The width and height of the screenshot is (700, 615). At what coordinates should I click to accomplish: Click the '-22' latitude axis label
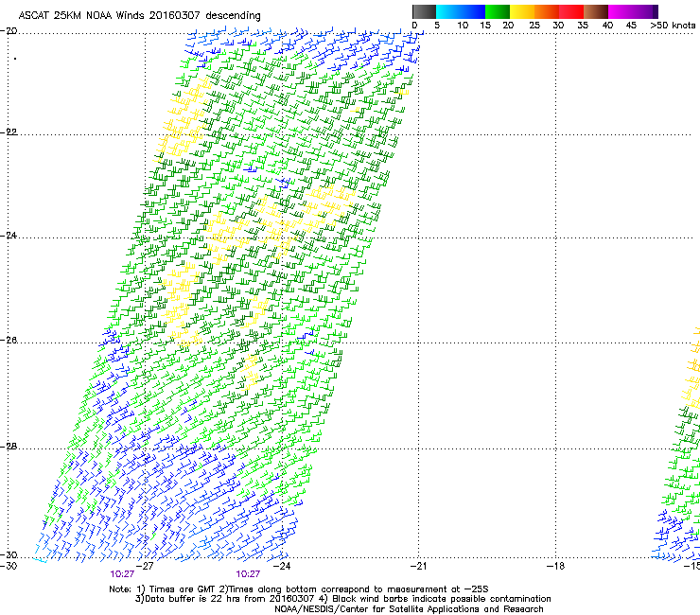point(9,132)
